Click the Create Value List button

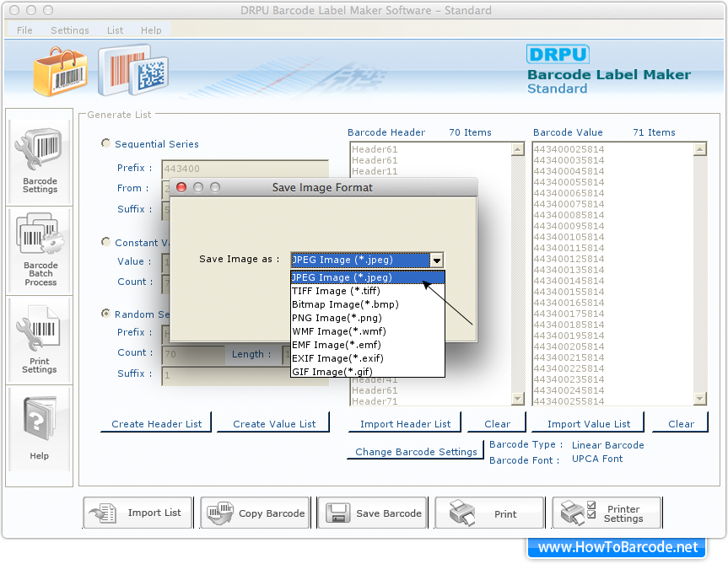coord(274,423)
